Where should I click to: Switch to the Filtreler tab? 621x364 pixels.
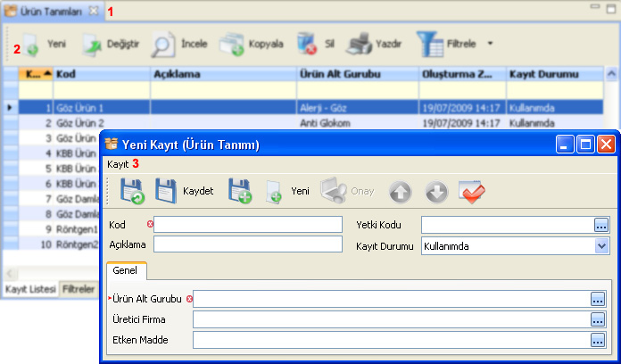tap(79, 290)
